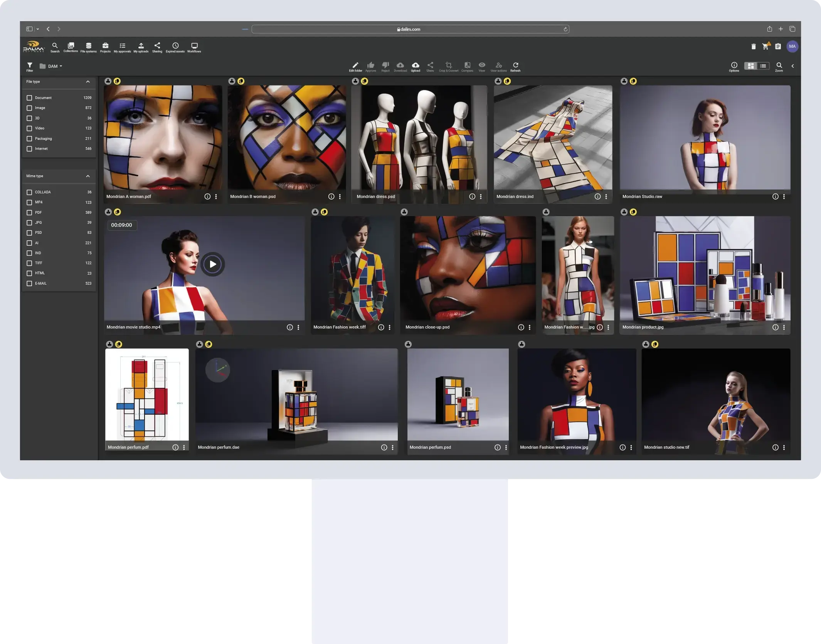Check the Image file type filter
This screenshot has height=644, width=821.
tap(30, 108)
